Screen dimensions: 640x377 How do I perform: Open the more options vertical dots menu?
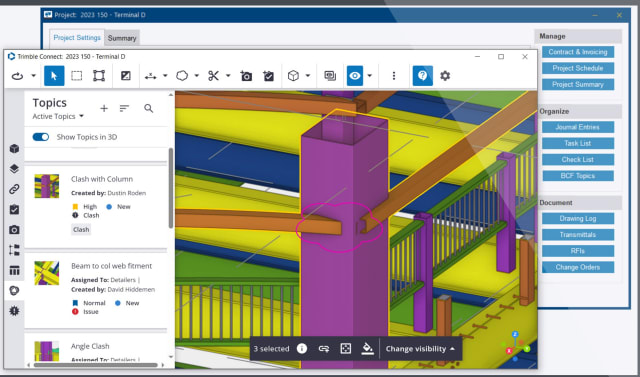click(393, 76)
